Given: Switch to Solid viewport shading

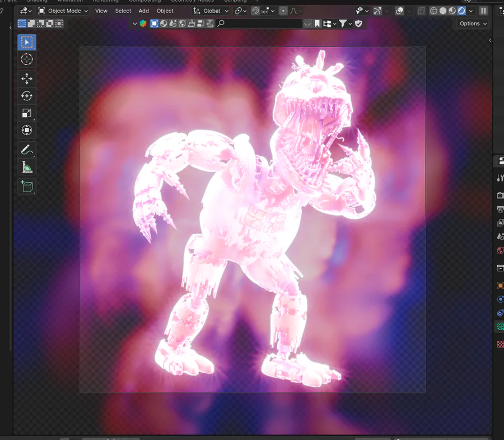Looking at the screenshot, I should 443,11.
